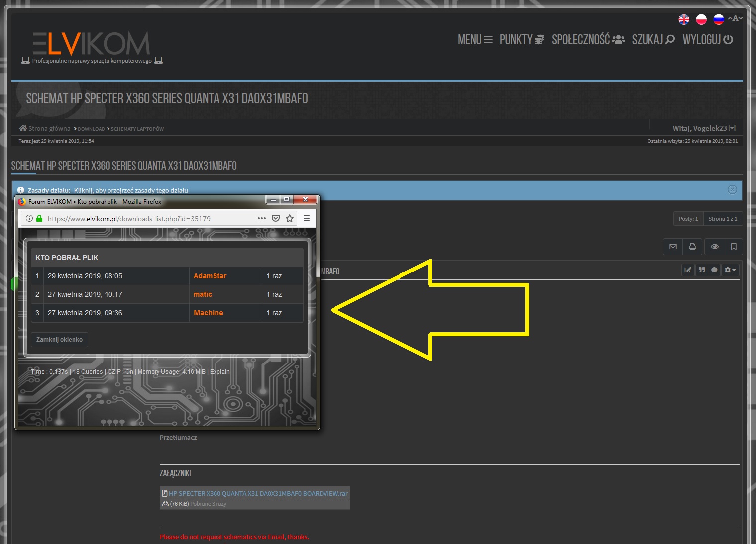
Task: Open the font size changer
Action: coord(735,19)
